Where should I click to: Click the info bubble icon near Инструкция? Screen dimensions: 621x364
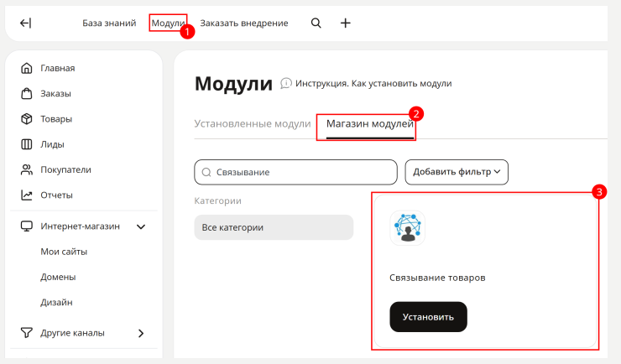pos(286,83)
